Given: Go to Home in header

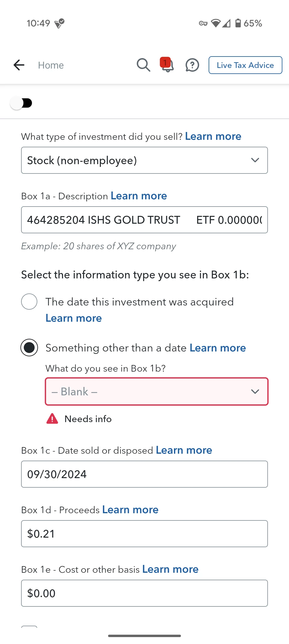Looking at the screenshot, I should (x=51, y=65).
